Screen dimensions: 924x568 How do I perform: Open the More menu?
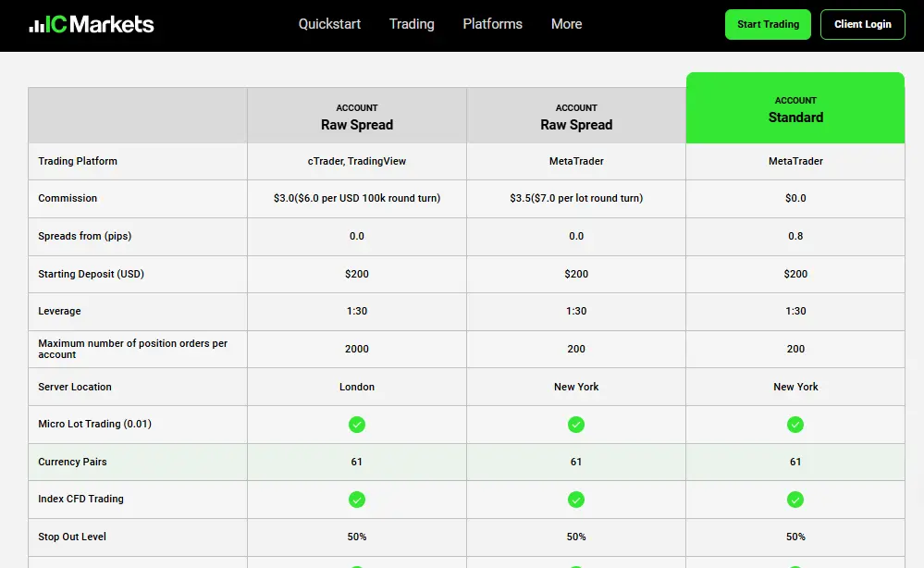click(x=566, y=24)
